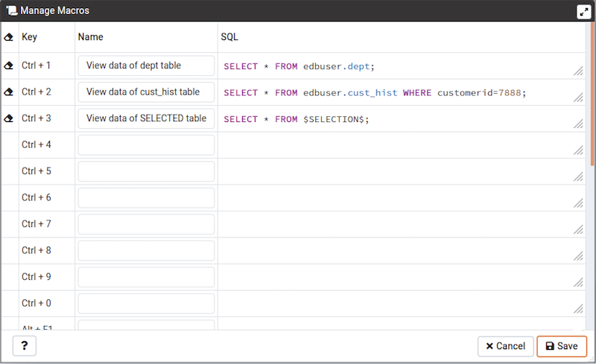Screen dimensions: 596x364
Task: Click the 'Ctrl + 4' key label
Action: [x=36, y=144]
